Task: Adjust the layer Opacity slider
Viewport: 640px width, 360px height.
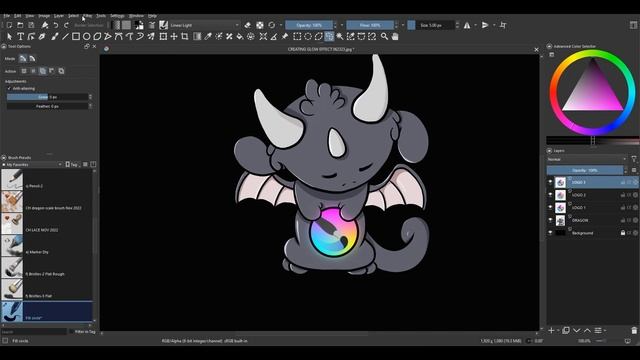Action: [x=585, y=170]
